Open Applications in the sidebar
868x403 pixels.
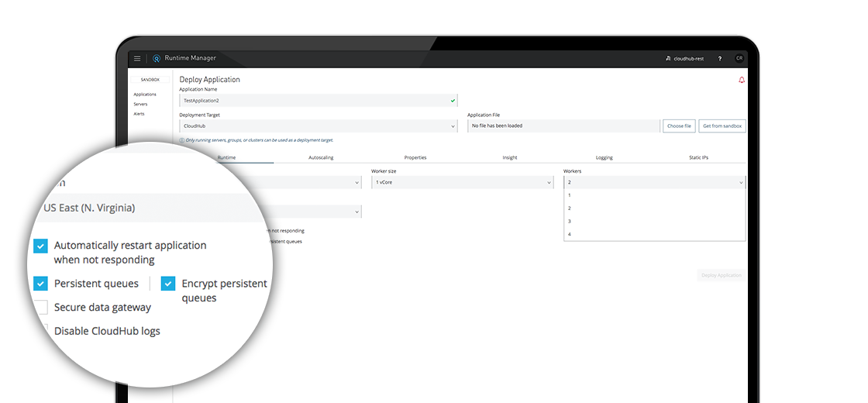(x=145, y=95)
